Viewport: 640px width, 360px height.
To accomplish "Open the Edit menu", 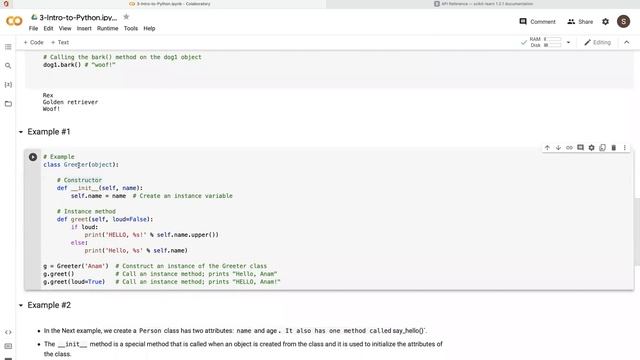I will [48, 29].
